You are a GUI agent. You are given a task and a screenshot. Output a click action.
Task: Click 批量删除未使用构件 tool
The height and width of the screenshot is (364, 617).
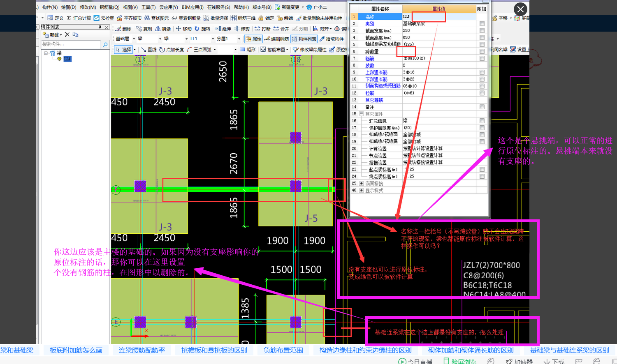(319, 18)
